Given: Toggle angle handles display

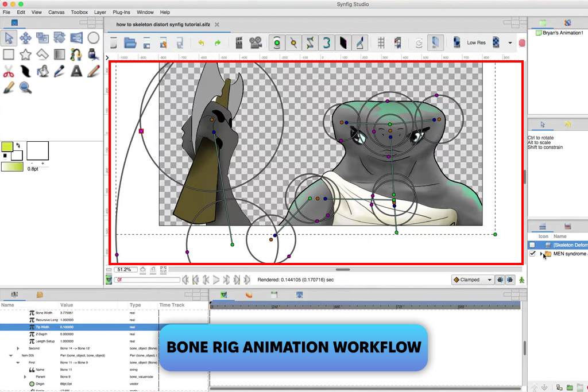Looking at the screenshot, I should [359, 42].
